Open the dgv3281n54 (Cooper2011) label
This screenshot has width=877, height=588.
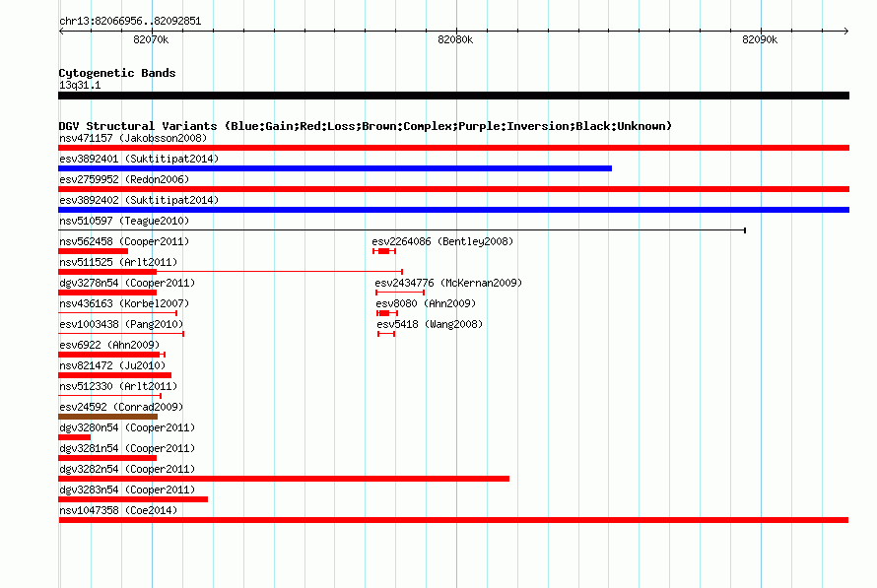point(127,448)
